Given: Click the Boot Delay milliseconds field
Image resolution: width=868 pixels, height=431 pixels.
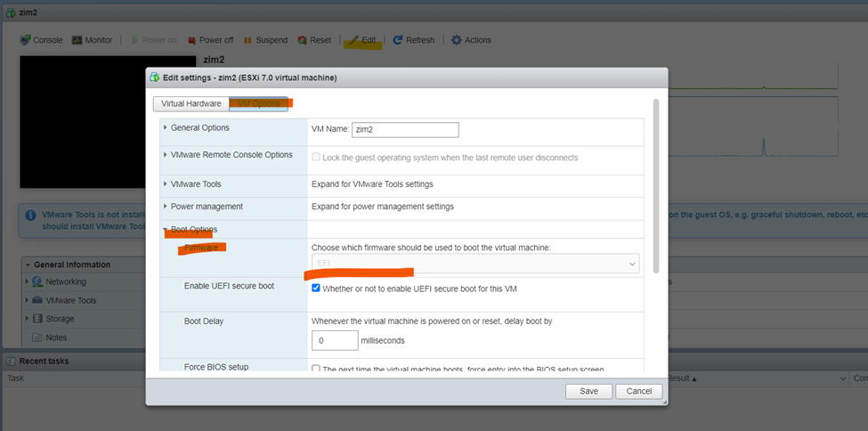Looking at the screenshot, I should (335, 341).
